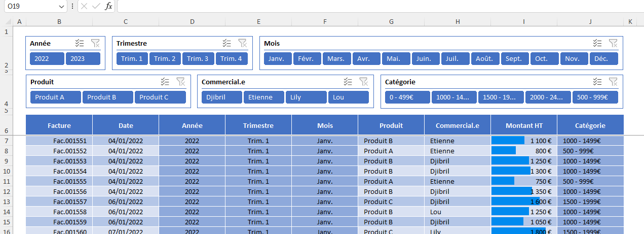Clear filter on Année slicer
Screen dimensions: 644x234
click(95, 43)
